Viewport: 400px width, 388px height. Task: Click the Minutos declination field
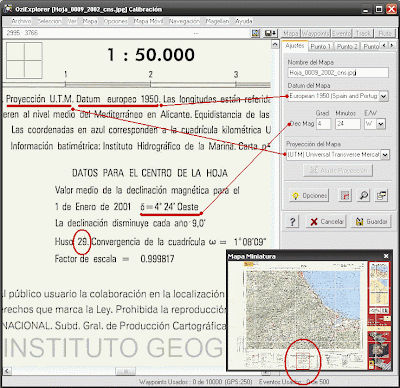coord(348,124)
